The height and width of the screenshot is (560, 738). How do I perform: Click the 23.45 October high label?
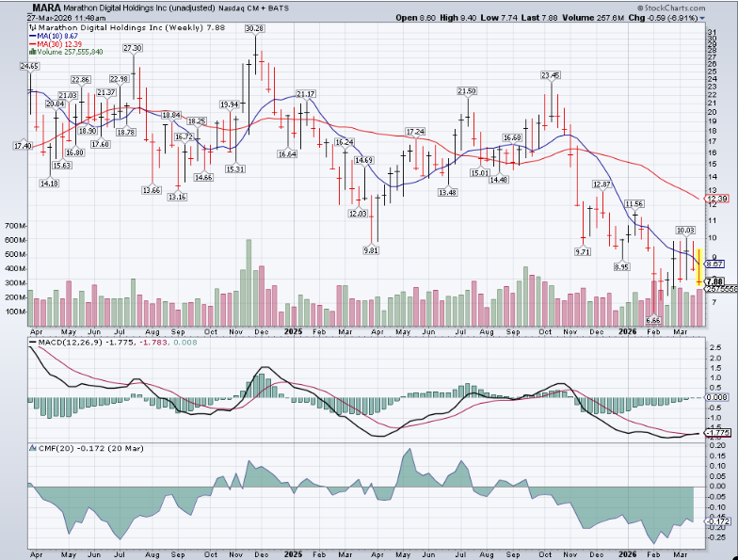[551, 74]
